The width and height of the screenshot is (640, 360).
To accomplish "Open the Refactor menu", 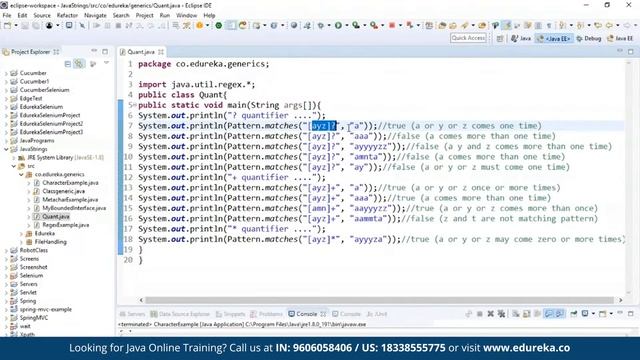I will point(67,15).
